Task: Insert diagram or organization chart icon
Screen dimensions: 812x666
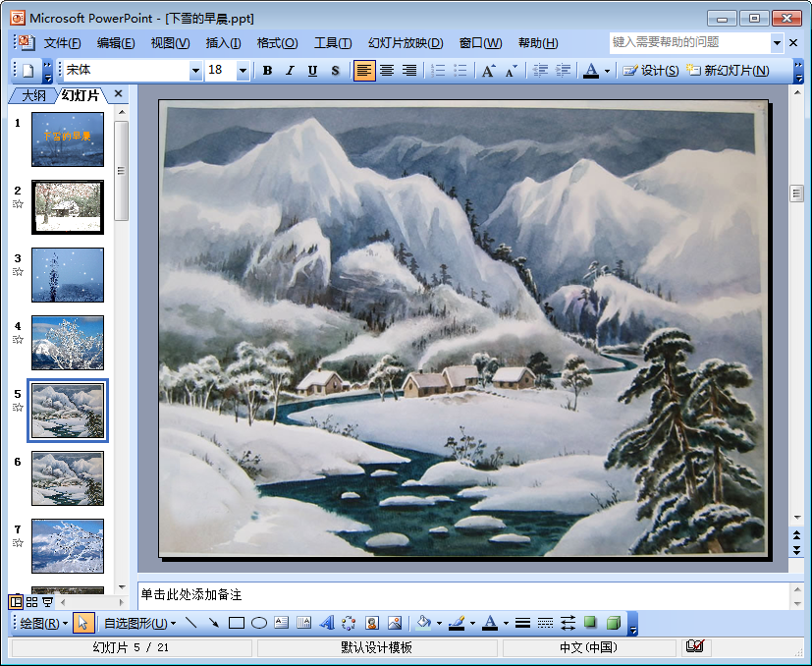Action: point(349,623)
